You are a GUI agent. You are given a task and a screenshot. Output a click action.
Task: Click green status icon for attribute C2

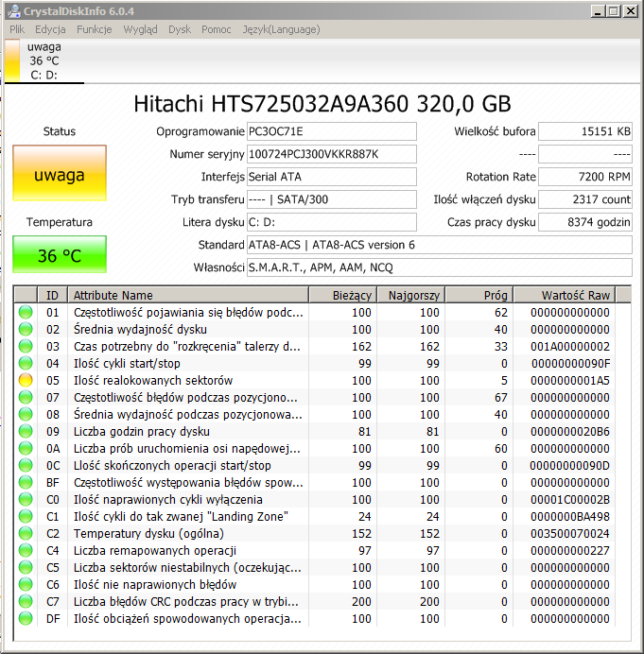click(26, 533)
